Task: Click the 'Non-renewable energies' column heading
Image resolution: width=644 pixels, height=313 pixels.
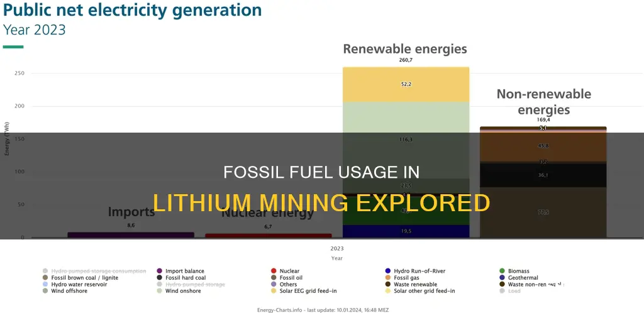Action: [x=544, y=102]
